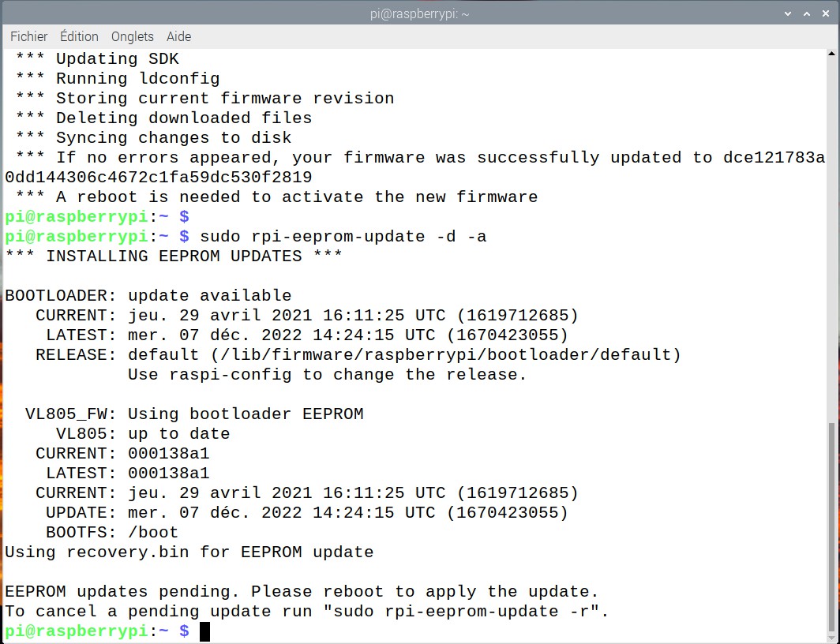Viewport: 840px width, 644px height.
Task: Click 'Use raspi-config to change the release.'
Action: (328, 375)
